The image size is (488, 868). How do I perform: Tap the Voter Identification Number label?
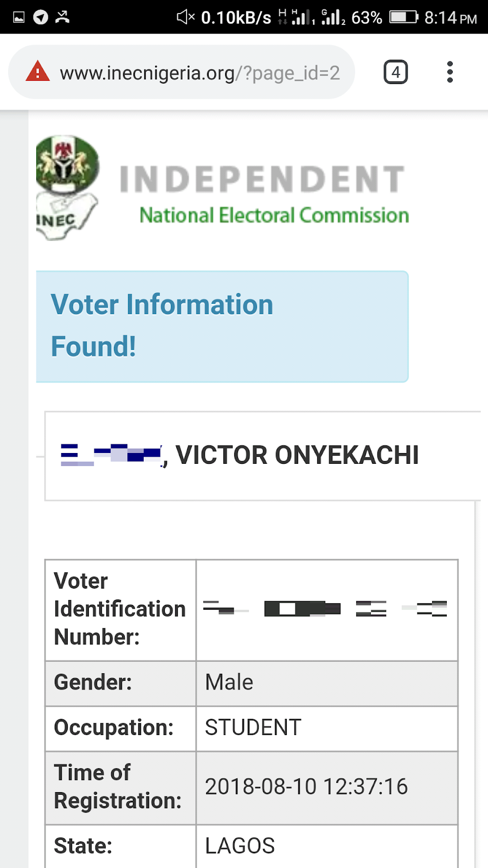(119, 609)
